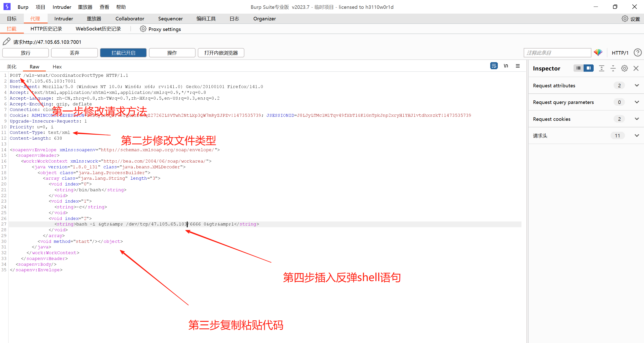Click 打开内嵌浏览器 button

tap(221, 53)
